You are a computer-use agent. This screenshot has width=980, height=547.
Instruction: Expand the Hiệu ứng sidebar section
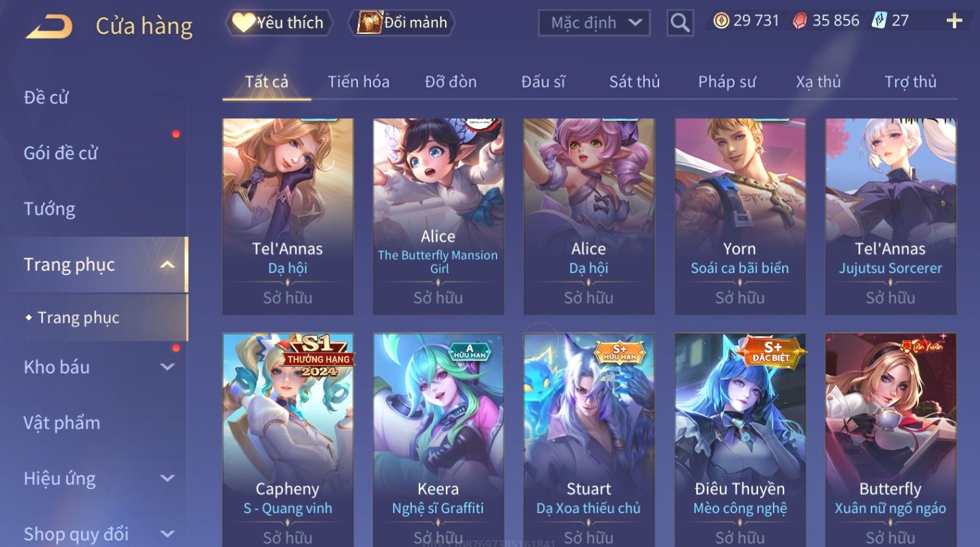point(167,479)
